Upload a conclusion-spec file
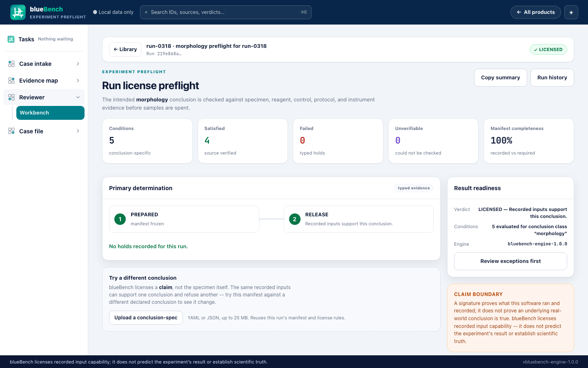Screen dimensions: 588x368 click(x=146, y=318)
